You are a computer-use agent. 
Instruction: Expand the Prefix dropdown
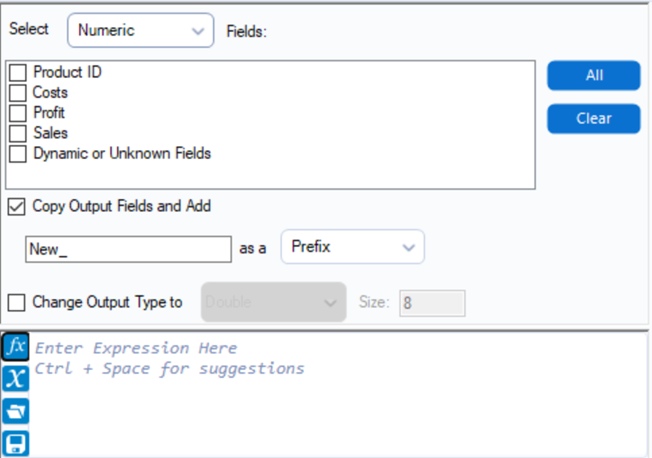coord(352,247)
